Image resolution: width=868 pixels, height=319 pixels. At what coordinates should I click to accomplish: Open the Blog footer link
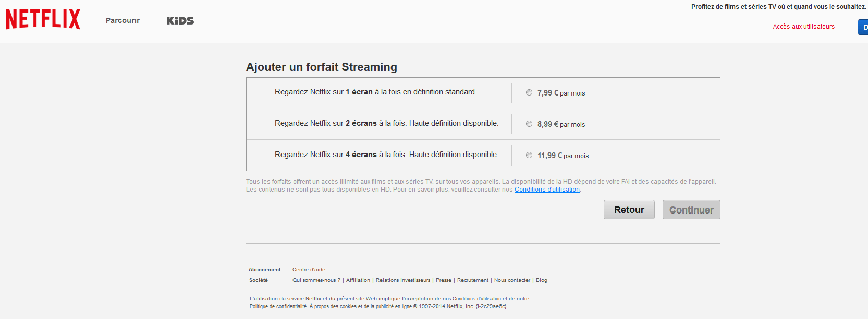coord(542,280)
